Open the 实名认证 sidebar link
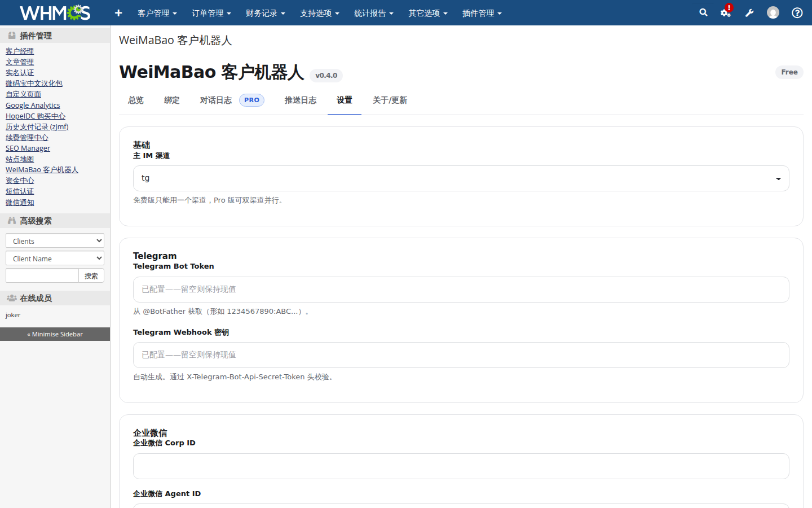 20,72
